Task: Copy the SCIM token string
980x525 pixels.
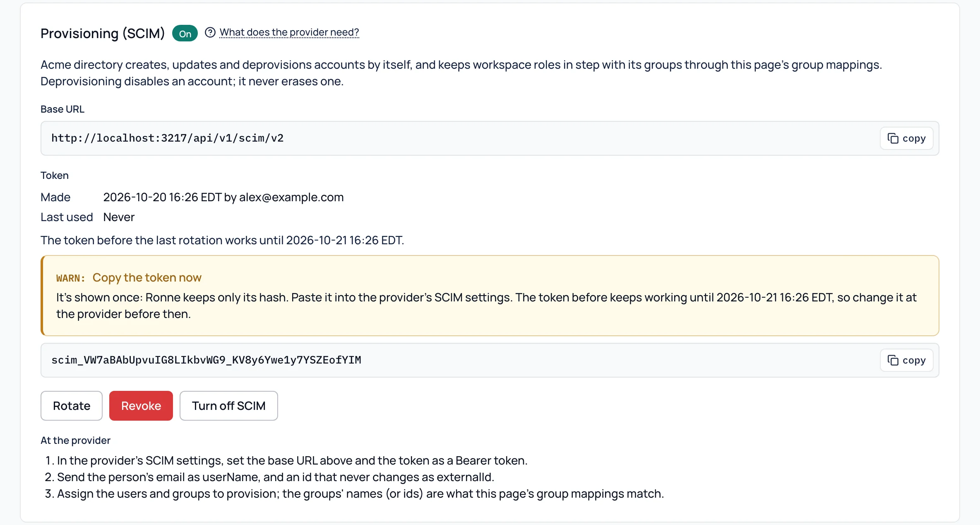Action: pos(906,360)
